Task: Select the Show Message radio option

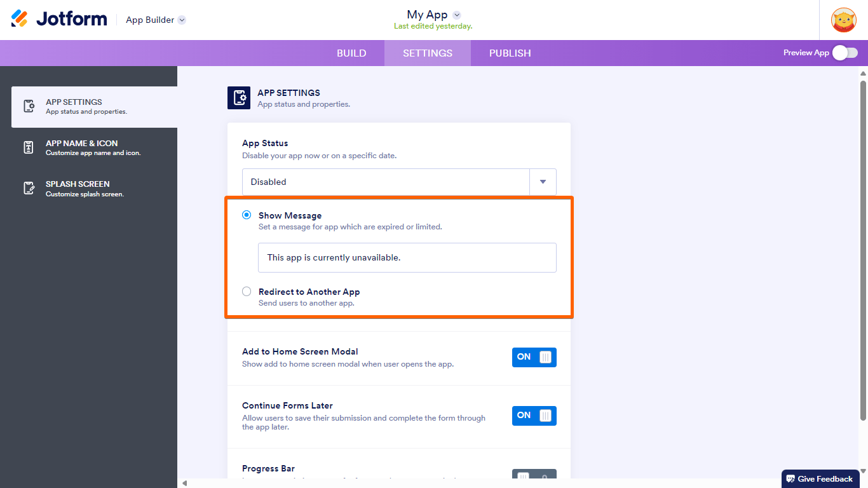Action: click(247, 215)
